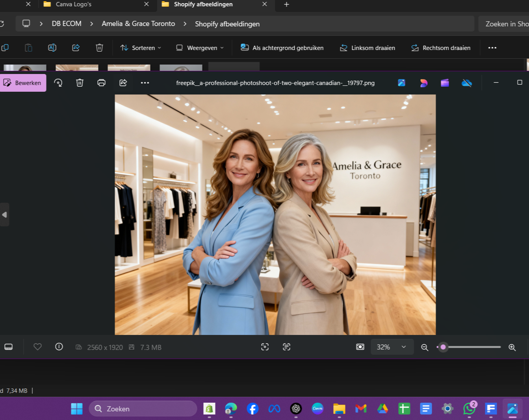Open the viewer's three-dot more menu
The height and width of the screenshot is (420, 529).
(145, 83)
